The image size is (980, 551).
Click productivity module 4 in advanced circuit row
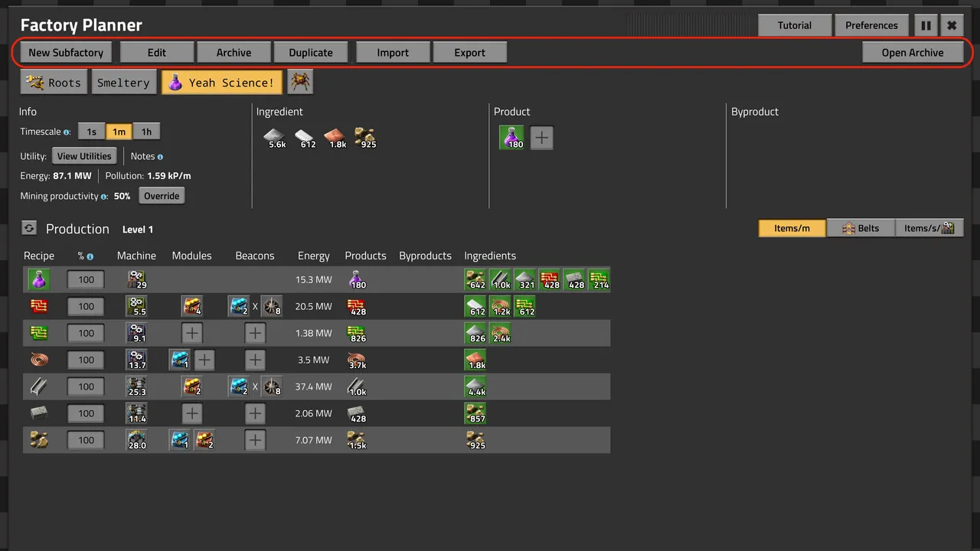click(x=192, y=306)
